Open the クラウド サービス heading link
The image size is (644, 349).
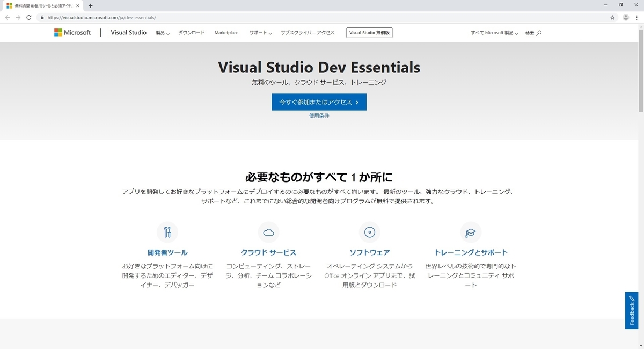click(268, 252)
